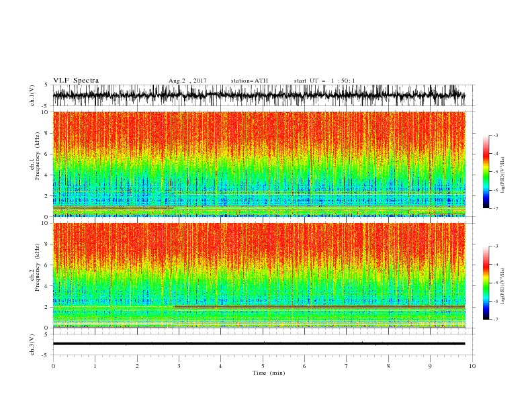Click time axis tick label '3'
The image size is (532, 411).
(x=179, y=366)
